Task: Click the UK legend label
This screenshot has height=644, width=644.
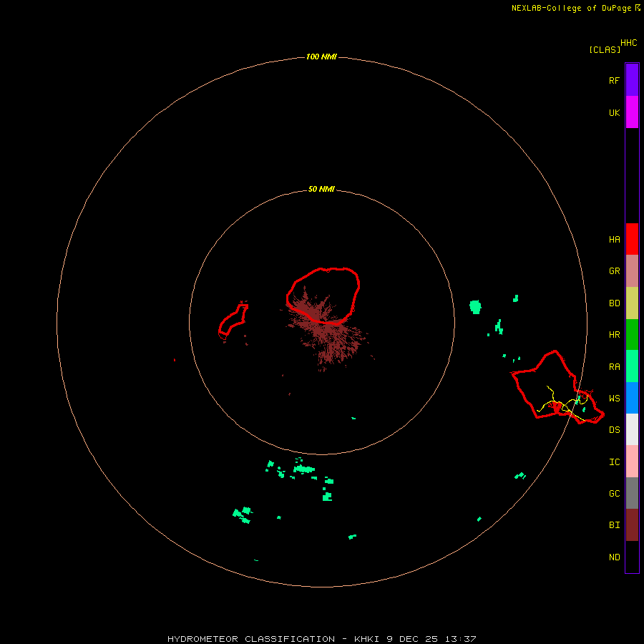Action: pyautogui.click(x=614, y=112)
